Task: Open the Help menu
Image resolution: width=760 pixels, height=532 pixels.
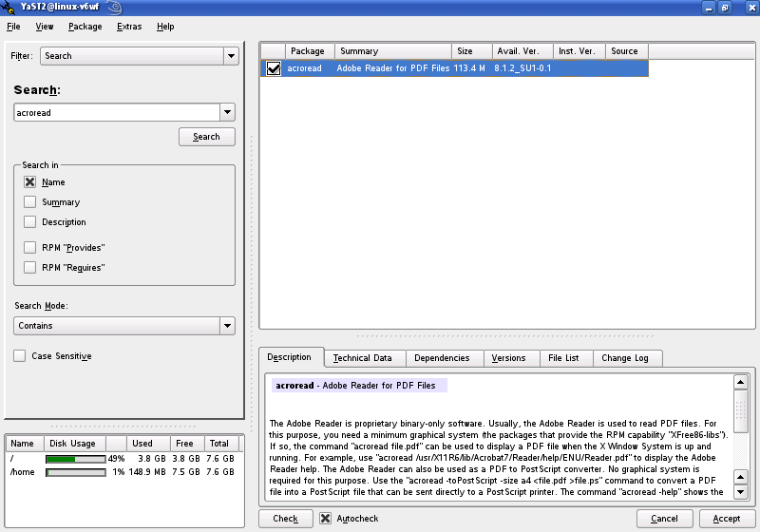Action: point(165,27)
